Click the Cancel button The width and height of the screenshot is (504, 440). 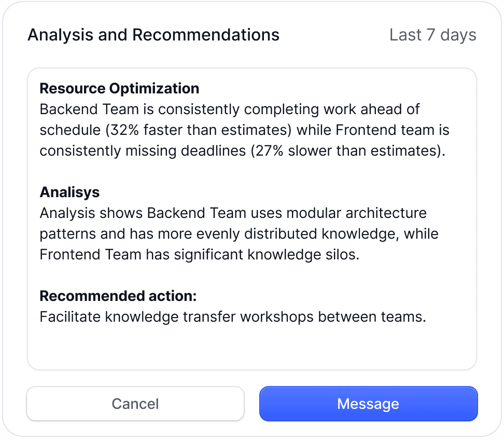coord(135,404)
